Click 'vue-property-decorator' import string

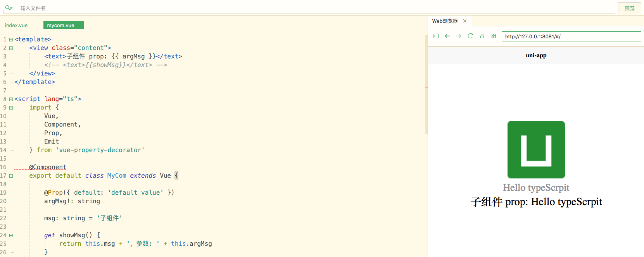point(100,150)
